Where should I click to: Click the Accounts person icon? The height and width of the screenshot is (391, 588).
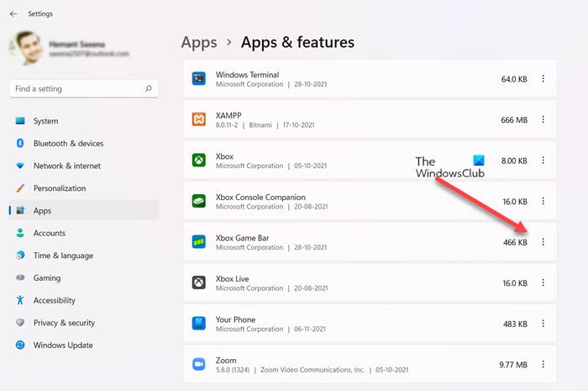point(20,233)
